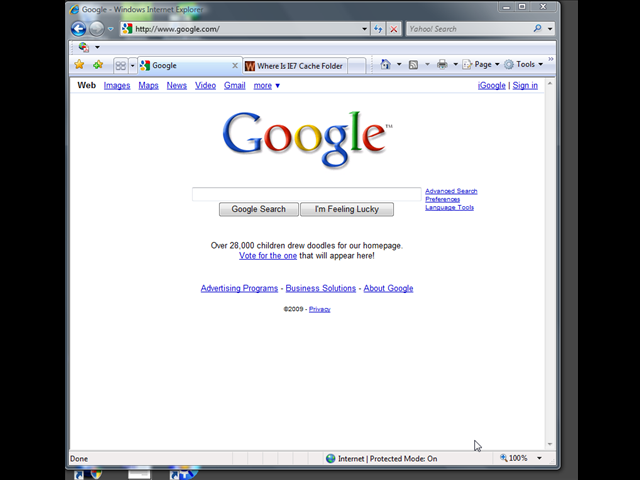Click the Internet Explorer title bar icon

(74, 9)
